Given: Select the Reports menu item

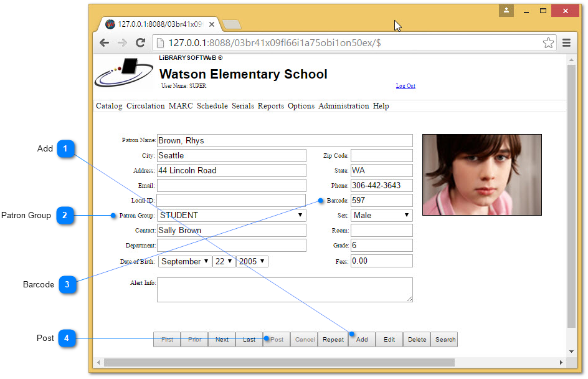Looking at the screenshot, I should pyautogui.click(x=270, y=106).
